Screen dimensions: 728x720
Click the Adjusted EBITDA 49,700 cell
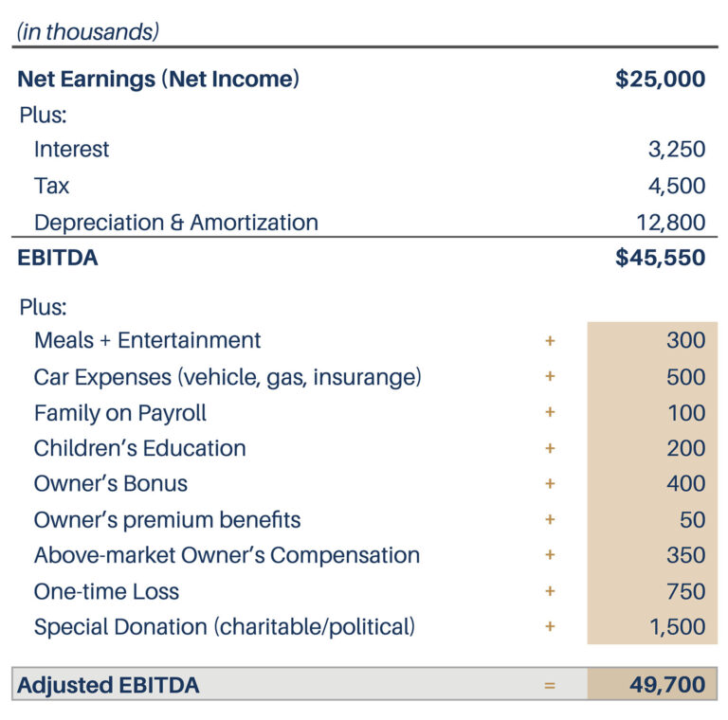(x=652, y=685)
